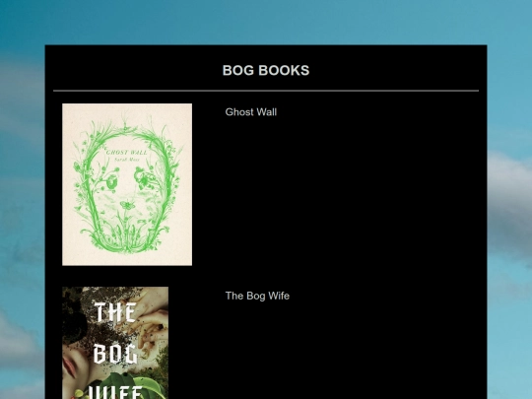Image resolution: width=532 pixels, height=399 pixels.
Task: Select the Ghost Wall title text
Action: coord(251,112)
